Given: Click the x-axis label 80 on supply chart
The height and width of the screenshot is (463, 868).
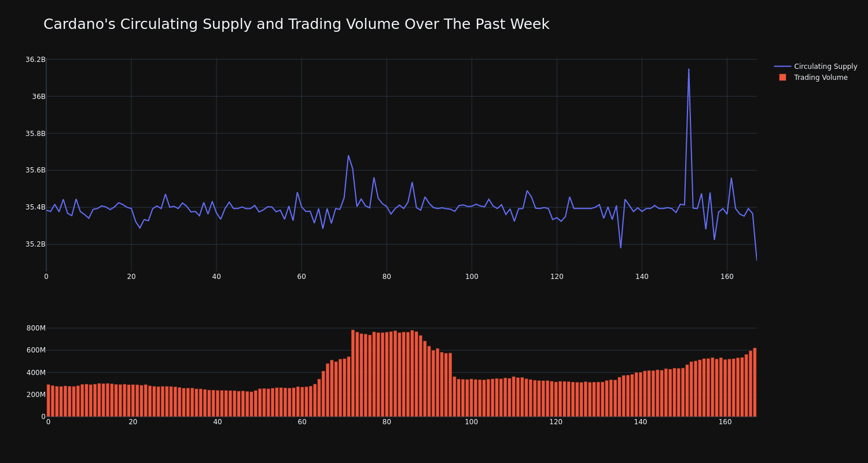Looking at the screenshot, I should tap(387, 277).
